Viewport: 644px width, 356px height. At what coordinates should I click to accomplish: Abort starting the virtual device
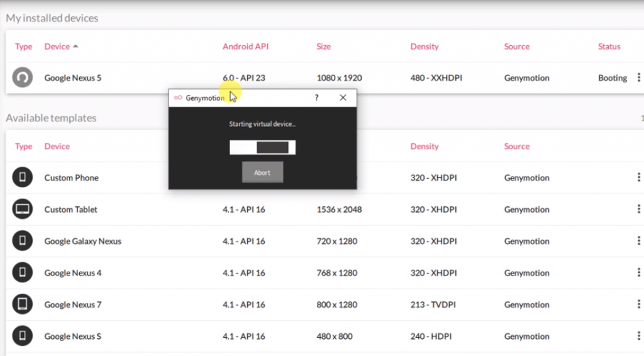[262, 172]
